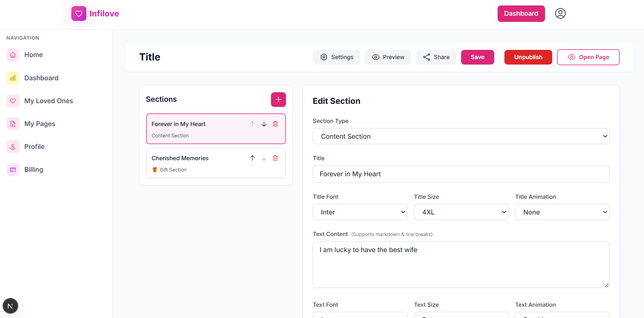Change the Title Font dropdown from Inter
This screenshot has width=644, height=318.
tap(360, 212)
